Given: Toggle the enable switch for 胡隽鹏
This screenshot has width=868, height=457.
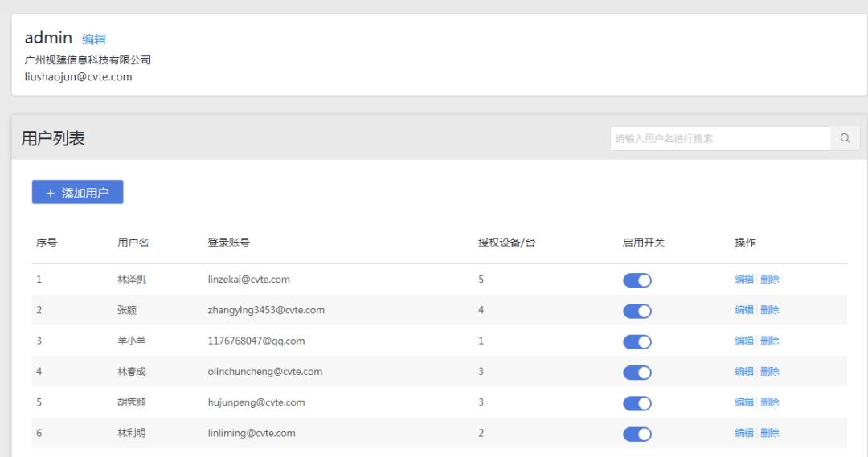Looking at the screenshot, I should 637,402.
